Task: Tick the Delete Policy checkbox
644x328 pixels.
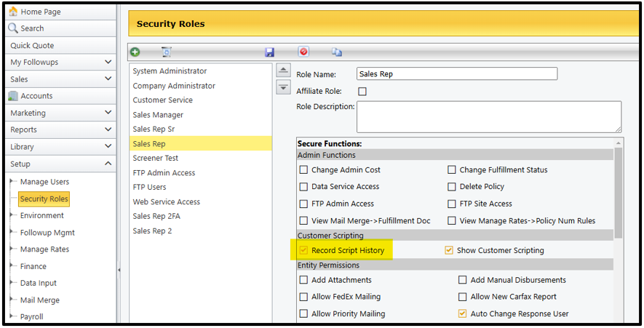Action: pyautogui.click(x=452, y=187)
